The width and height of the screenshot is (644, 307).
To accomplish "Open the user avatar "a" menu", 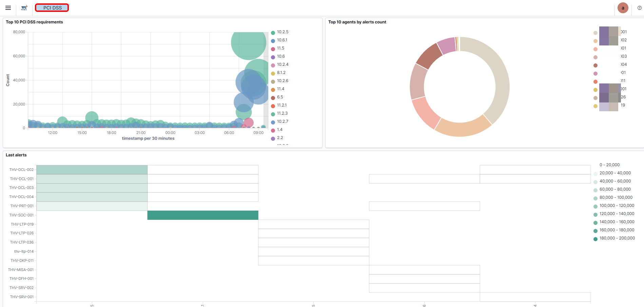I will (x=623, y=8).
